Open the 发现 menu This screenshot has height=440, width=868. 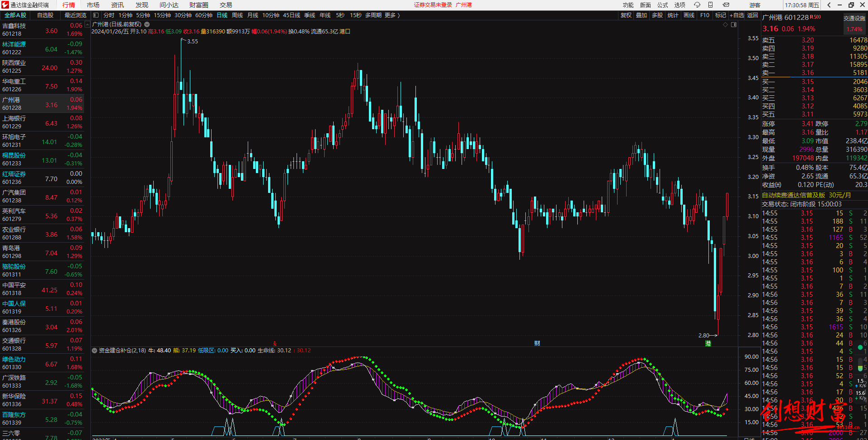[142, 5]
